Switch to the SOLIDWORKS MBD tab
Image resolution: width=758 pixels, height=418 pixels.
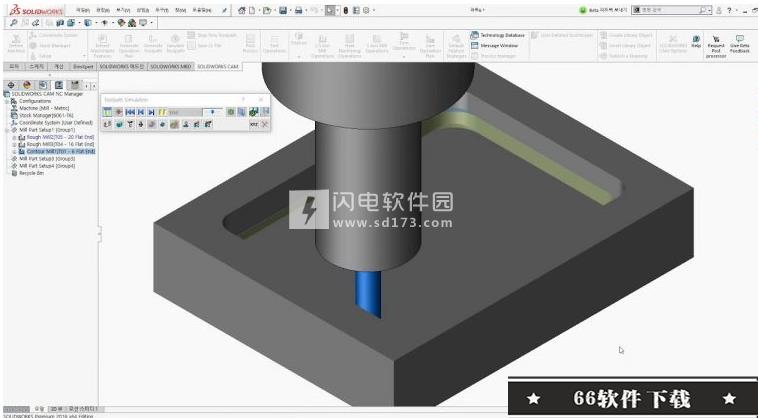click(170, 66)
